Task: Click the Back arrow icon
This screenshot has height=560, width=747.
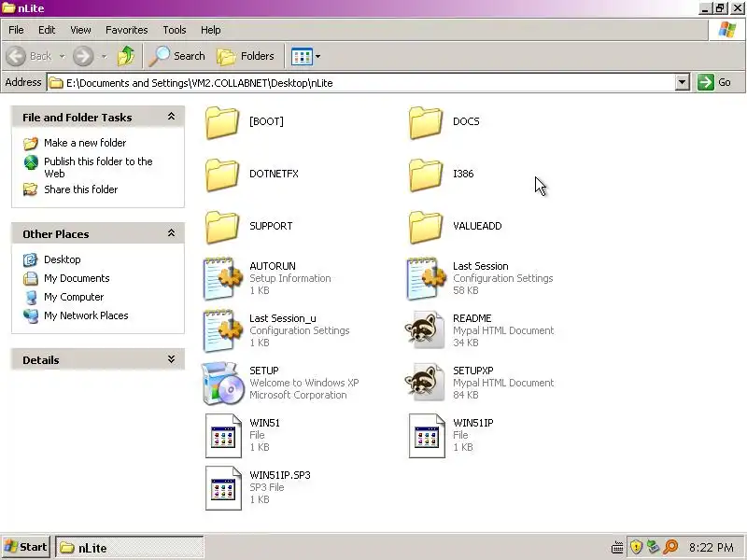Action: tap(16, 56)
